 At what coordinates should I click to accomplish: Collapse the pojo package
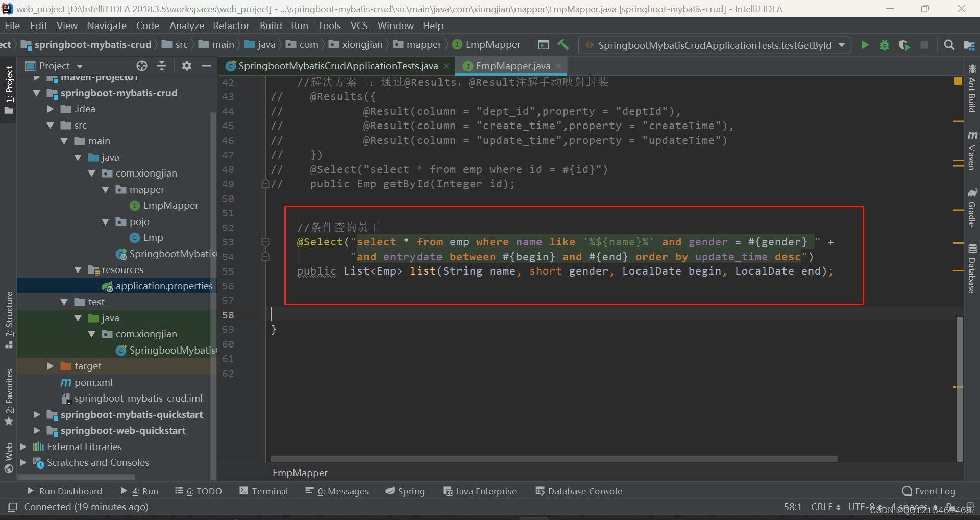coord(106,221)
